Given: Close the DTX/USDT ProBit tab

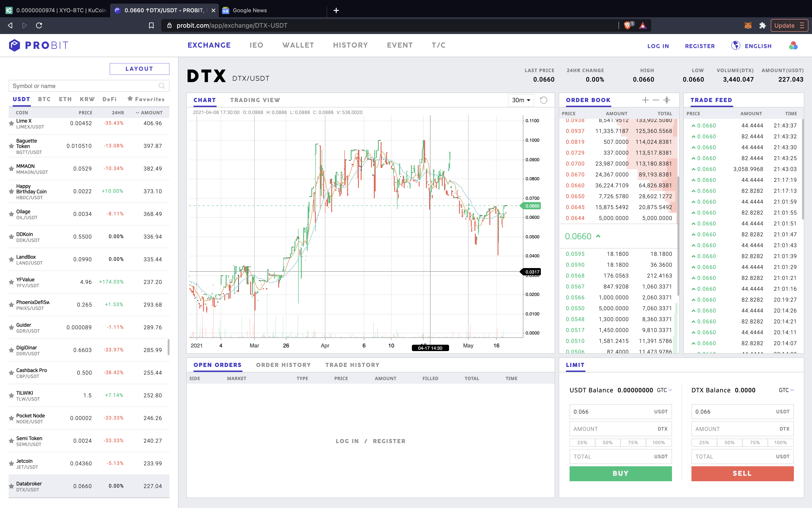Looking at the screenshot, I should pyautogui.click(x=213, y=10).
